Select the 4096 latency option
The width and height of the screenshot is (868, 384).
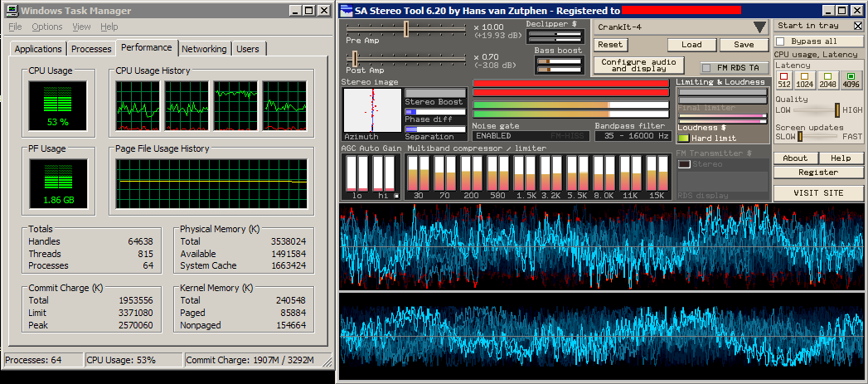(x=851, y=80)
